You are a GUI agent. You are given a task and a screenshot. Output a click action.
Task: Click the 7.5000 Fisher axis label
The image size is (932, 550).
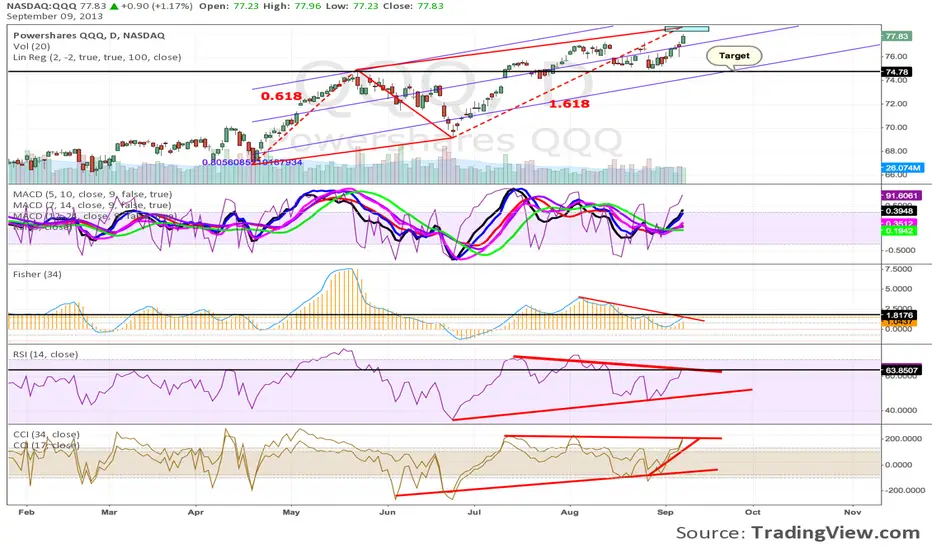[899, 269]
